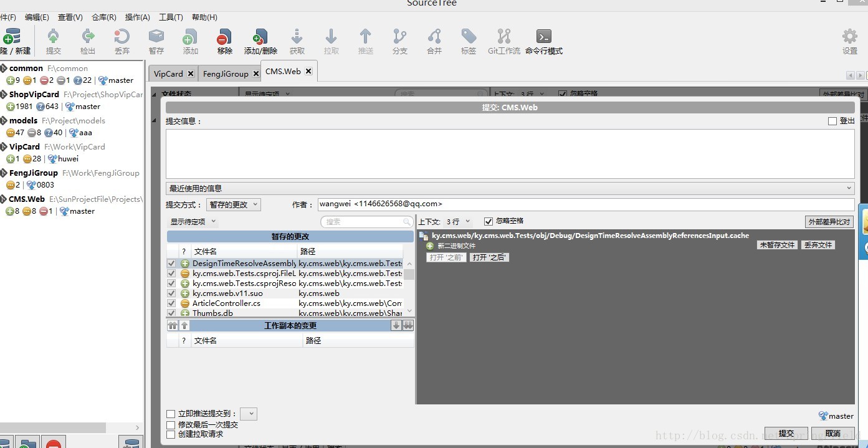Click the 获取 (Fetch) toolbar icon
The image size is (868, 448).
point(297,41)
